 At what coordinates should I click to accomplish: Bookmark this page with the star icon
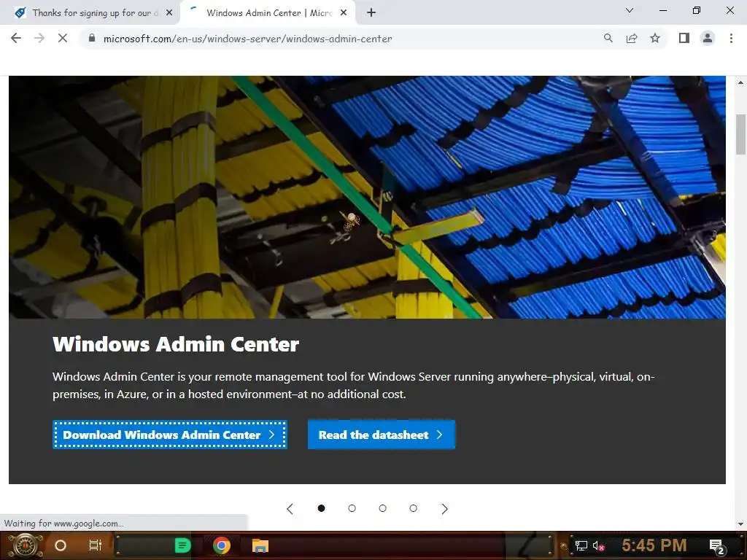click(x=655, y=38)
